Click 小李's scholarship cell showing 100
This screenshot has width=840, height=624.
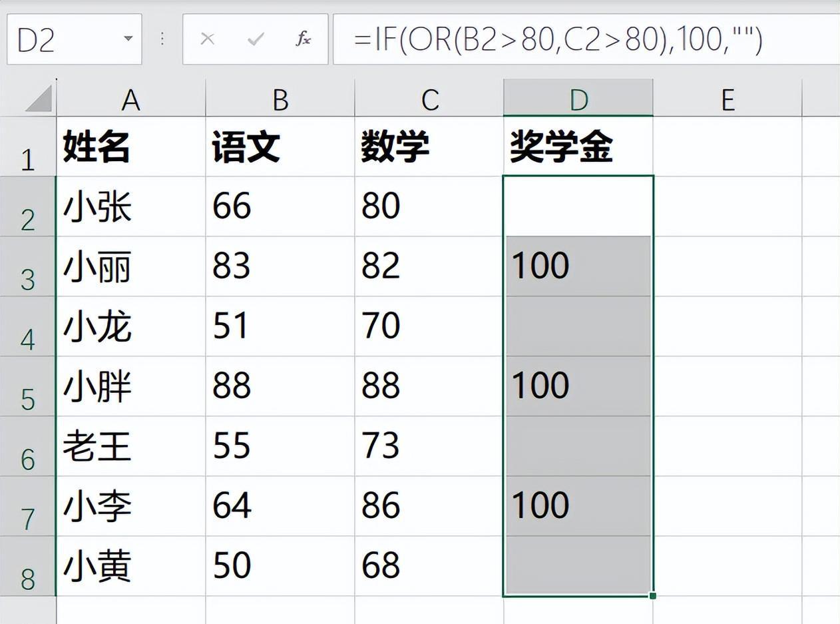(x=578, y=506)
